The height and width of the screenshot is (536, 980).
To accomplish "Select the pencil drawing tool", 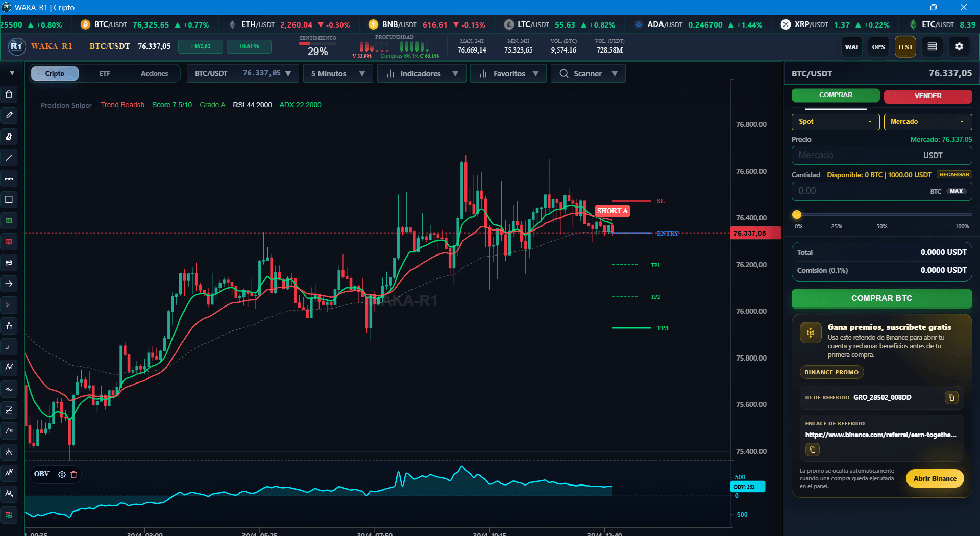I will (x=9, y=115).
